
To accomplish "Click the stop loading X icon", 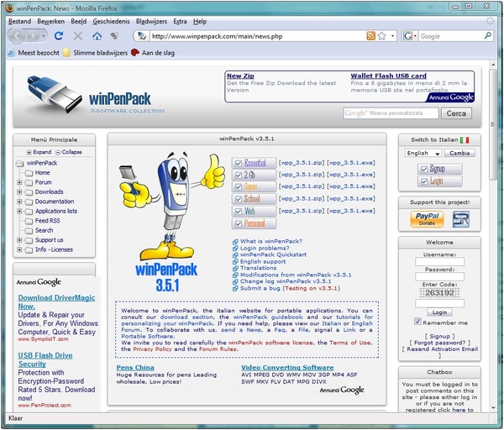I will coord(78,36).
